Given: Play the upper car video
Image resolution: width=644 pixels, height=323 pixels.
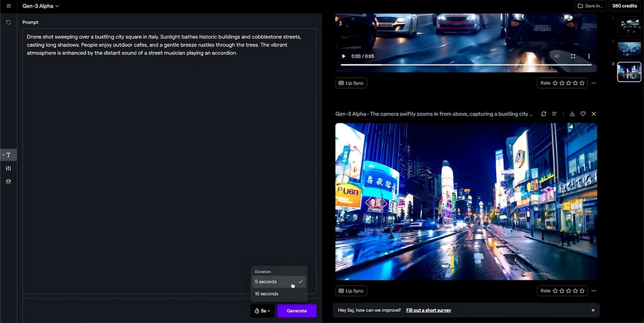Looking at the screenshot, I should [344, 56].
